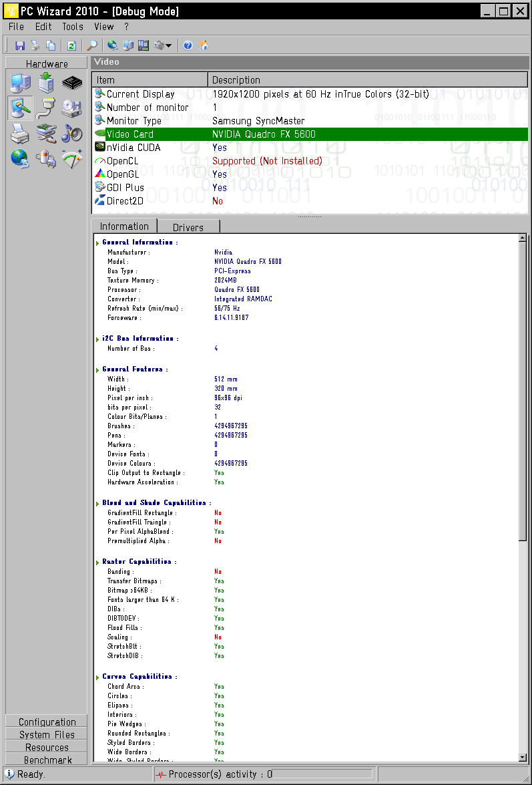532x785 pixels.
Task: Click the magnifying glass search icon
Action: click(92, 45)
